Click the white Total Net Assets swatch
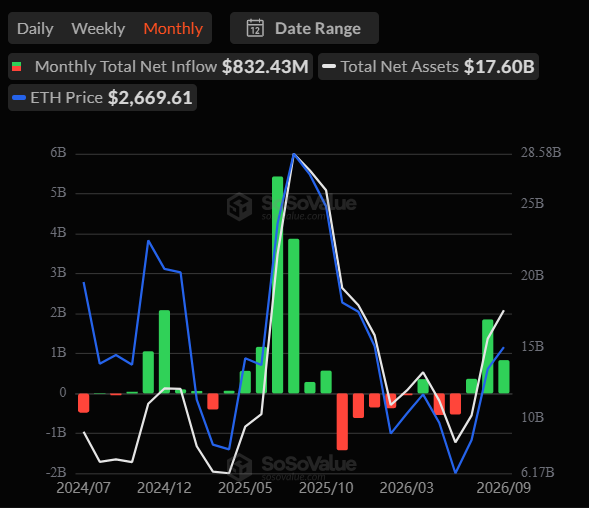 click(329, 67)
